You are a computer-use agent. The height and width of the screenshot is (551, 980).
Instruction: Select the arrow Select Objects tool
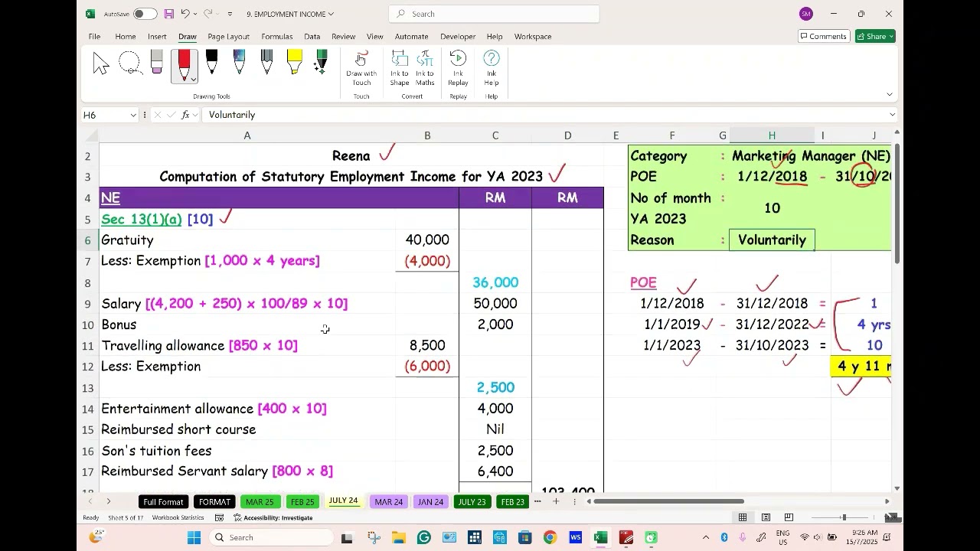pyautogui.click(x=100, y=64)
